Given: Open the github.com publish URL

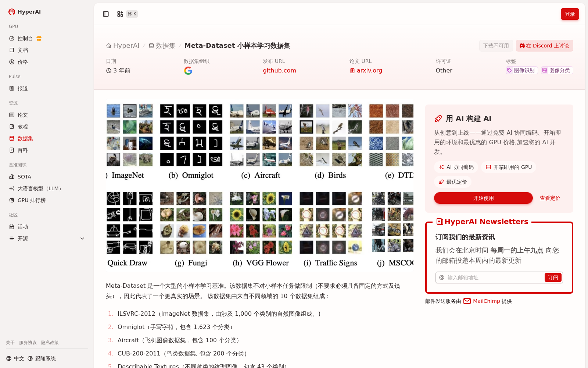Looking at the screenshot, I should tap(279, 70).
